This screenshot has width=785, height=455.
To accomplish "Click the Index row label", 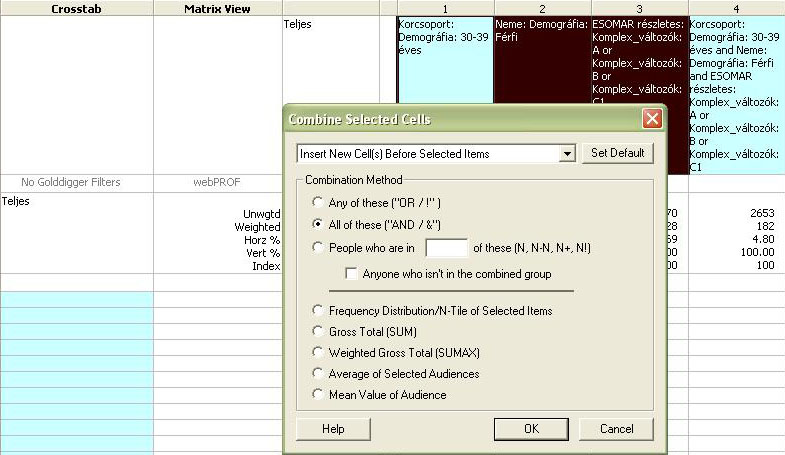I will click(x=266, y=266).
